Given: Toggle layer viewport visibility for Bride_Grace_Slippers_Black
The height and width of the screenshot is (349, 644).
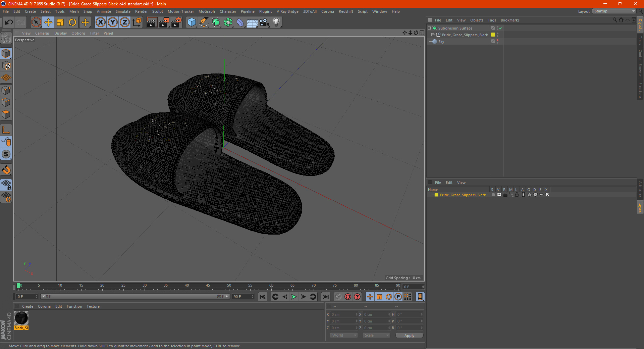Looking at the screenshot, I should (x=499, y=195).
